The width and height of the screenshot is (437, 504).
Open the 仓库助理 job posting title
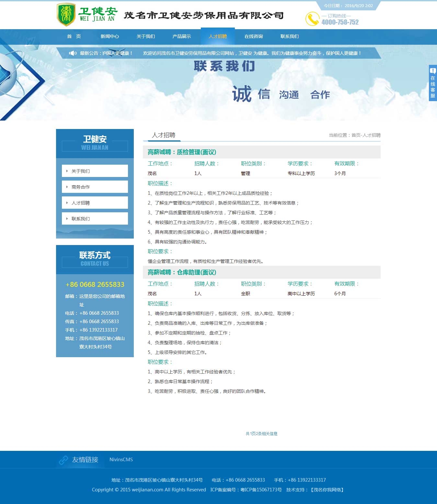(x=182, y=272)
